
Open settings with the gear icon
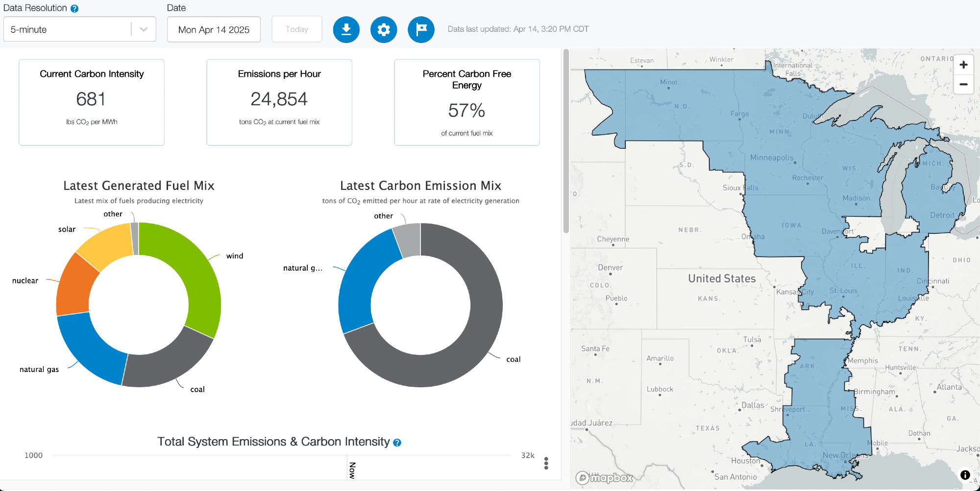[x=384, y=29]
